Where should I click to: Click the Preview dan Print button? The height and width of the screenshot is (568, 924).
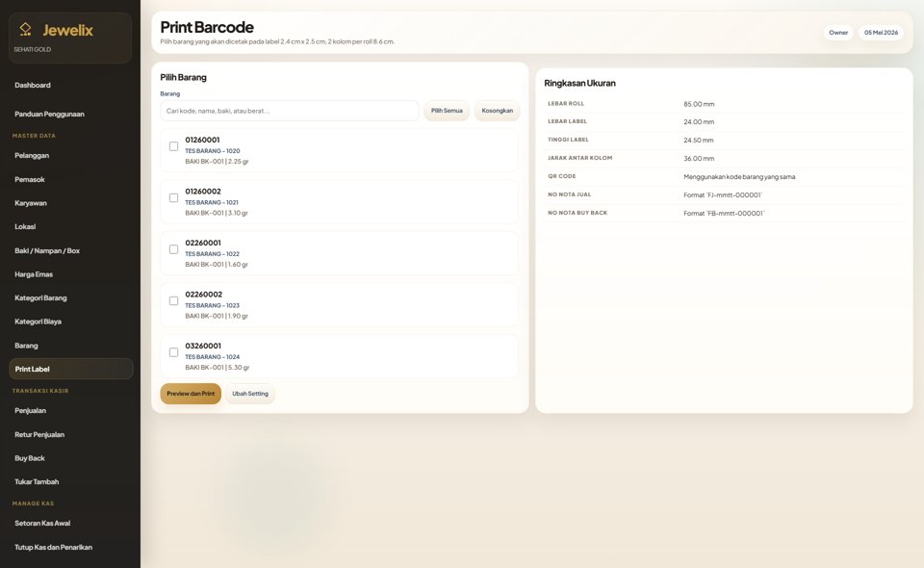click(191, 394)
